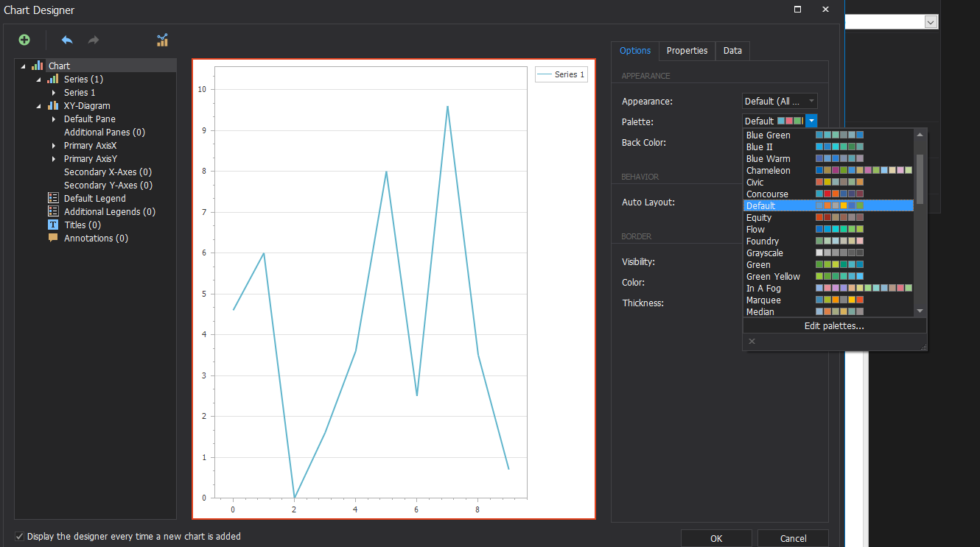The height and width of the screenshot is (547, 980).
Task: Click Edit palettes... button
Action: click(x=834, y=326)
